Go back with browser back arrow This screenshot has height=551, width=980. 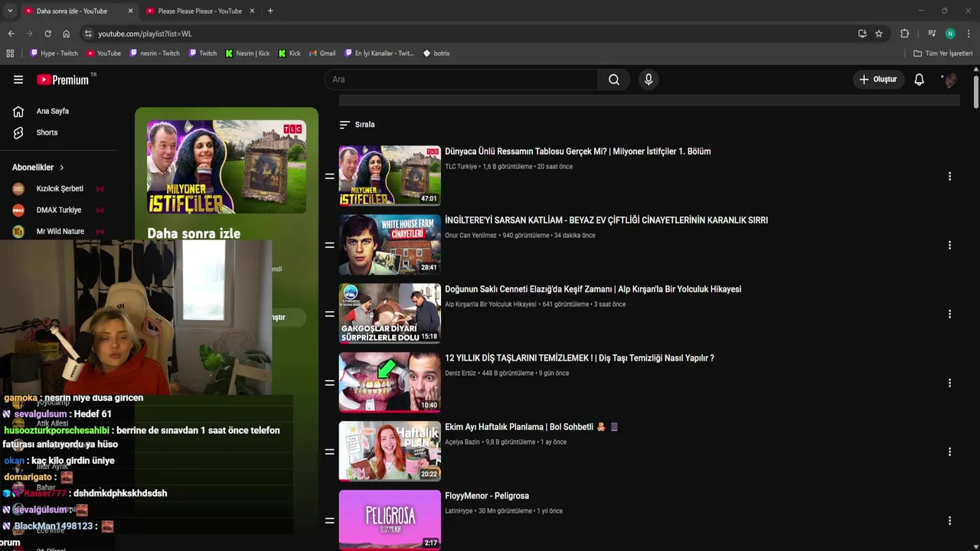[x=11, y=34]
